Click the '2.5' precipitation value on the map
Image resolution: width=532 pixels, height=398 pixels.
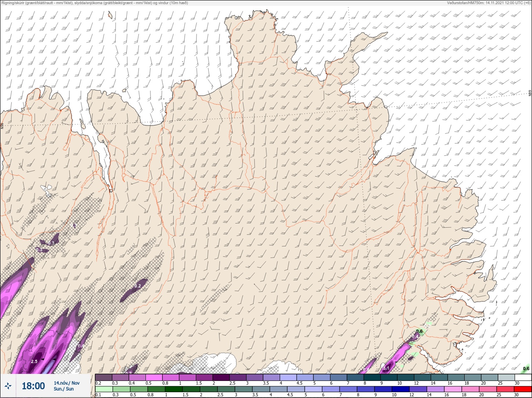pyautogui.click(x=34, y=361)
